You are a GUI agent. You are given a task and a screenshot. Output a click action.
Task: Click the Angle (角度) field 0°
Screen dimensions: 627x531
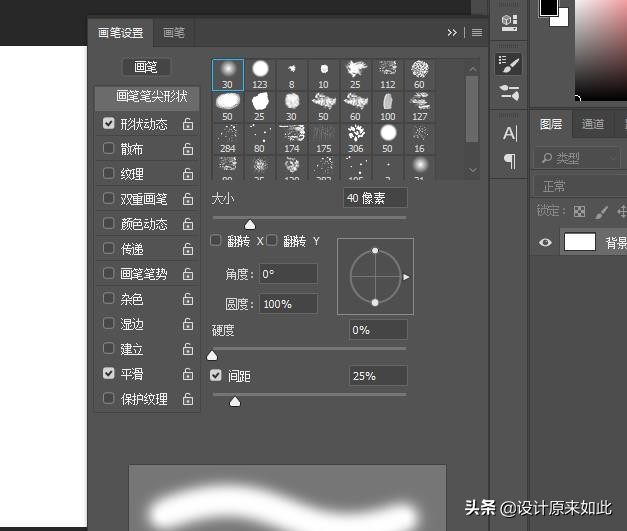pos(288,274)
